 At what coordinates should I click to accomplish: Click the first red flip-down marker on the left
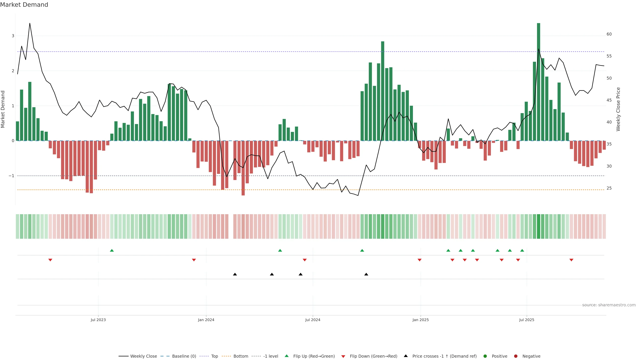coord(50,260)
